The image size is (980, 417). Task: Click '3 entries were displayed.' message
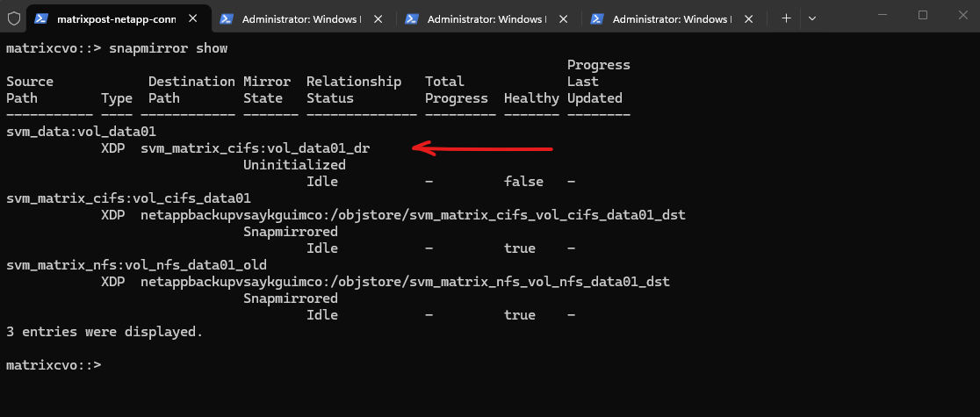tap(104, 331)
